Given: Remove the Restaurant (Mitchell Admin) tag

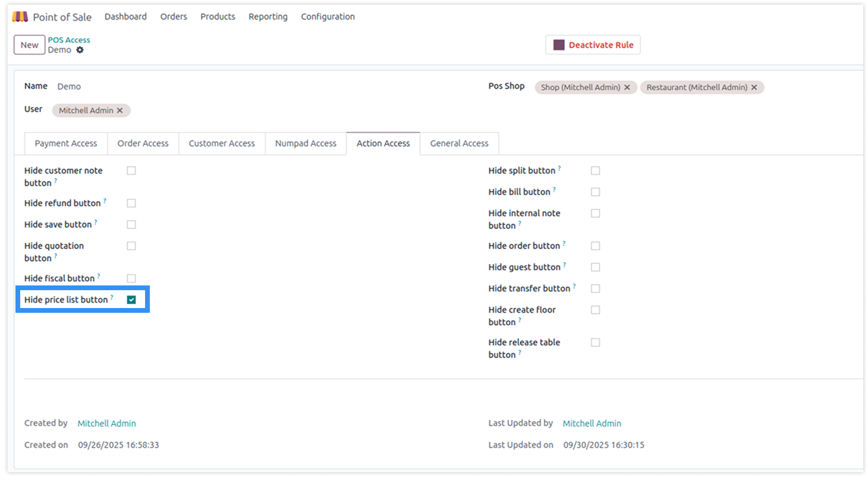Looking at the screenshot, I should (x=754, y=87).
